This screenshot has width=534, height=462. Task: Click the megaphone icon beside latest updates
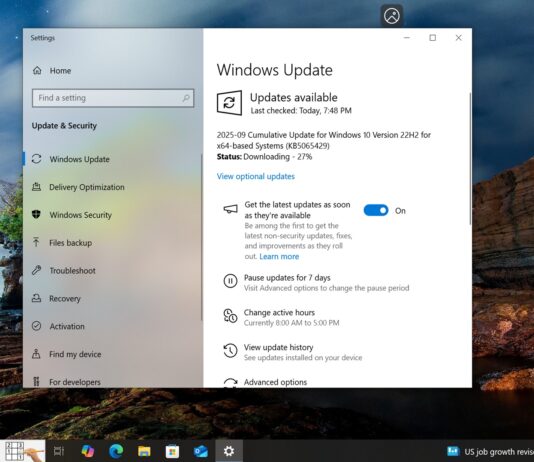(x=231, y=209)
